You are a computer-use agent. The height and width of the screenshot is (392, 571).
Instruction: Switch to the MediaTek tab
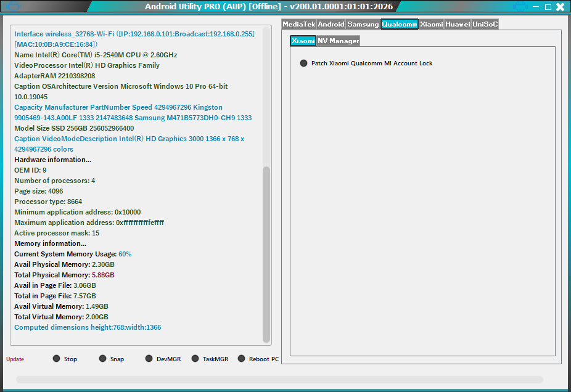click(298, 24)
